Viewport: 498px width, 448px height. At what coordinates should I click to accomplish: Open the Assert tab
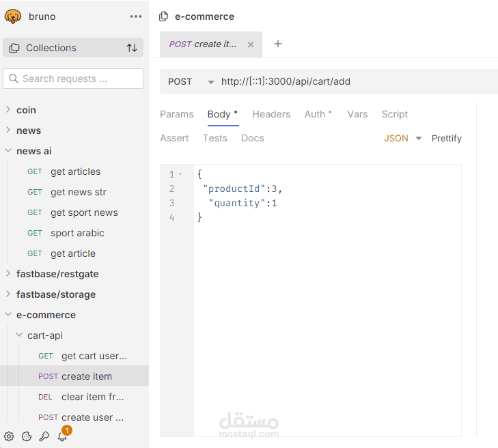(x=174, y=139)
